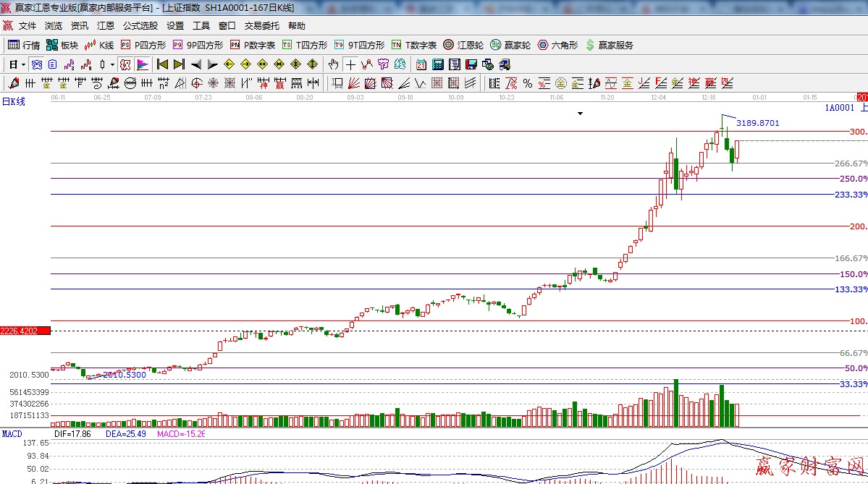The width and height of the screenshot is (868, 484).
Task: Toggle the pressed red pattern button left of flag
Action: [125, 64]
